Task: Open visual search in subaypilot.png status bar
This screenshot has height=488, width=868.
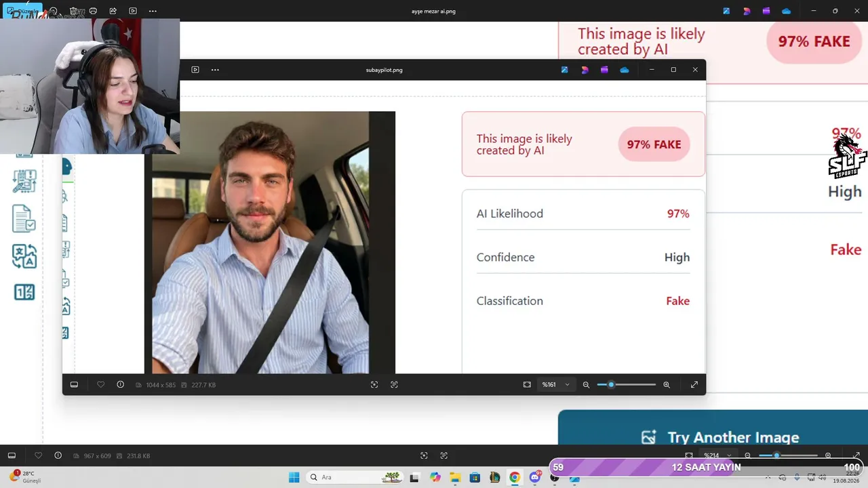Action: 374,385
